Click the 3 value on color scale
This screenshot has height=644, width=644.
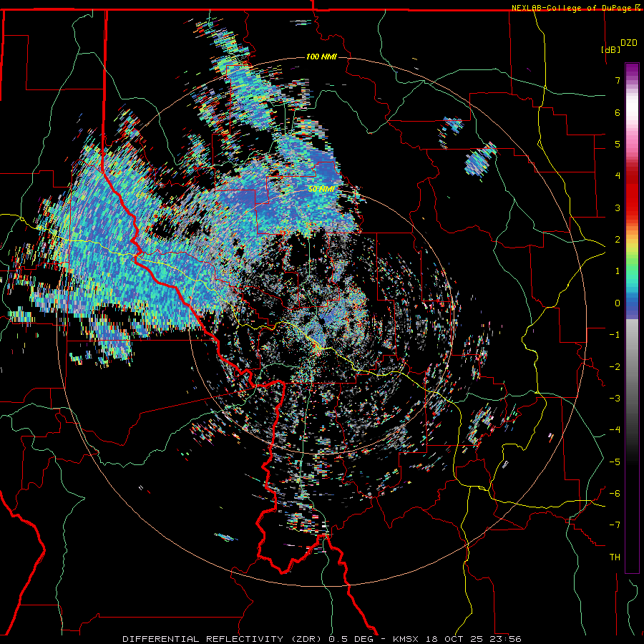coord(618,208)
